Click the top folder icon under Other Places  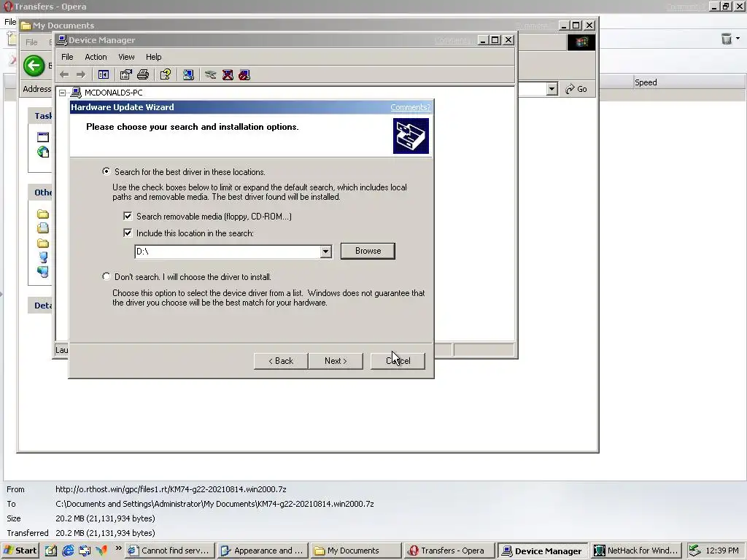pyautogui.click(x=43, y=214)
